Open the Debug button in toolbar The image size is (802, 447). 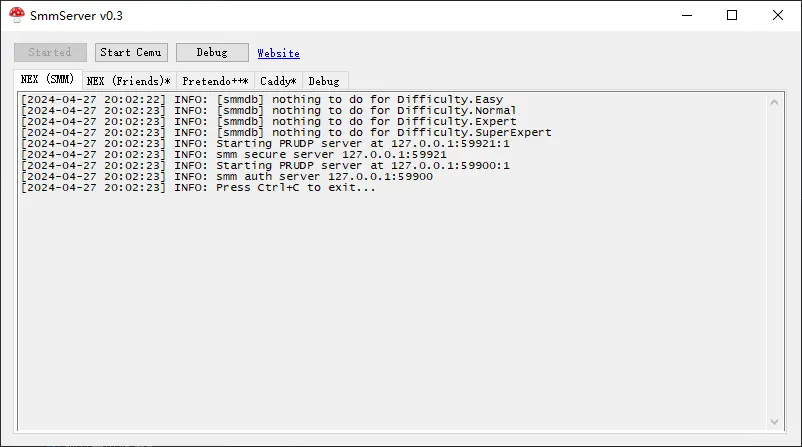(212, 52)
